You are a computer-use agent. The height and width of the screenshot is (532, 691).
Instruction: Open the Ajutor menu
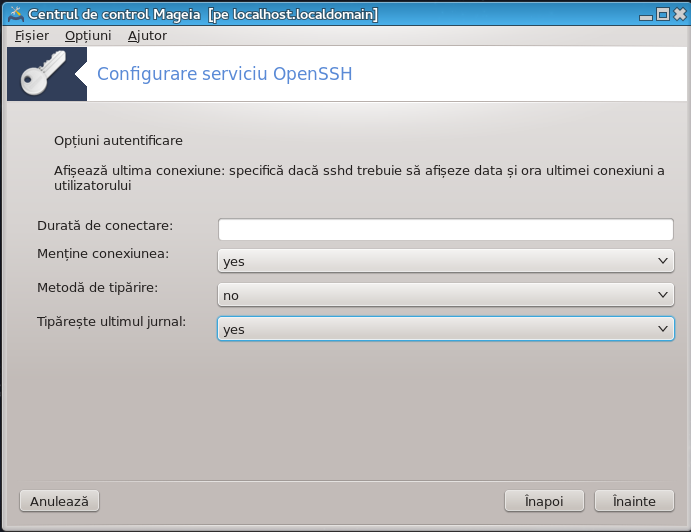click(147, 36)
